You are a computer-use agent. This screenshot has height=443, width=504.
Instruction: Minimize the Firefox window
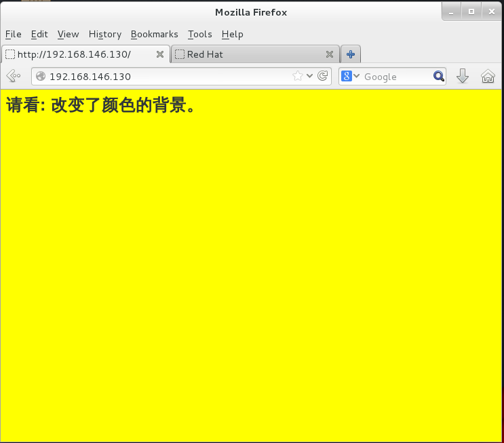451,12
